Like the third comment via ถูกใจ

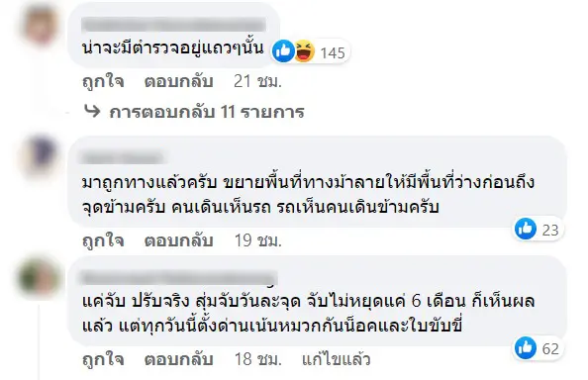coord(103,359)
